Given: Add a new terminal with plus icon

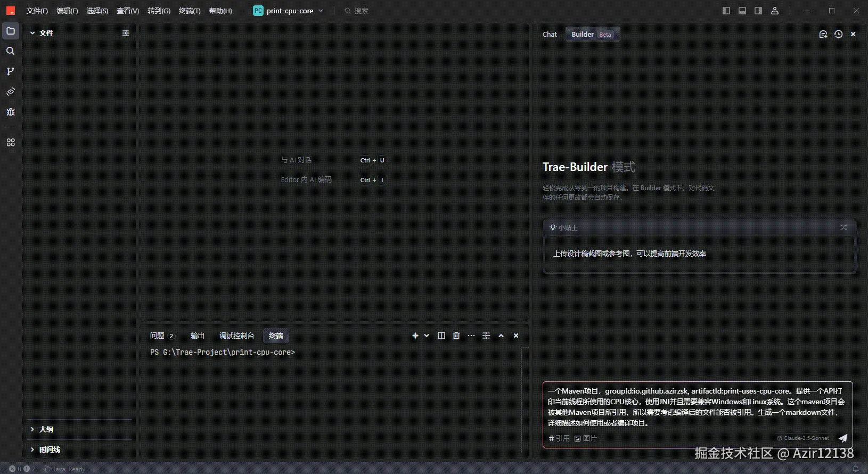Looking at the screenshot, I should [415, 336].
